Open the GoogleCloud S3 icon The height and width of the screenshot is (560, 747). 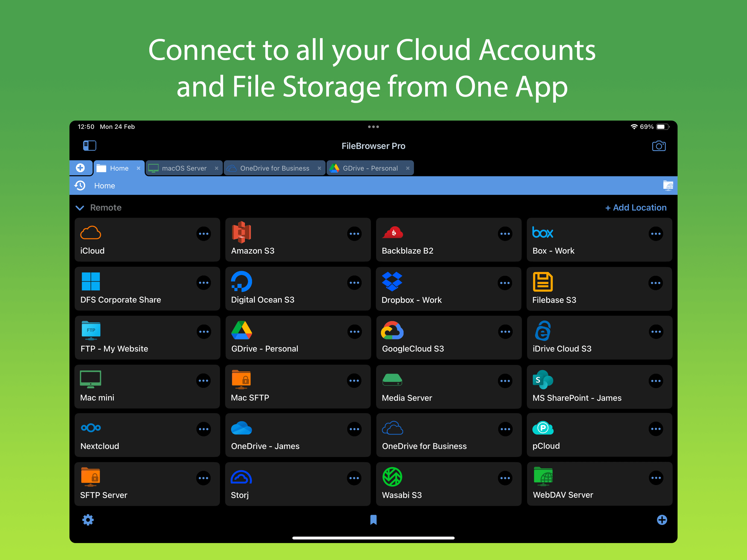[392, 330]
